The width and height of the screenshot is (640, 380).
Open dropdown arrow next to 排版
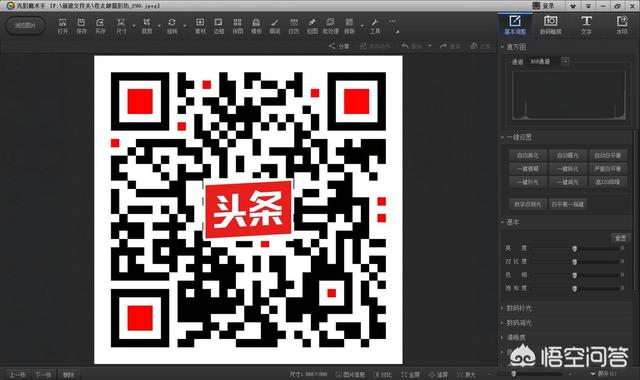[x=362, y=26]
